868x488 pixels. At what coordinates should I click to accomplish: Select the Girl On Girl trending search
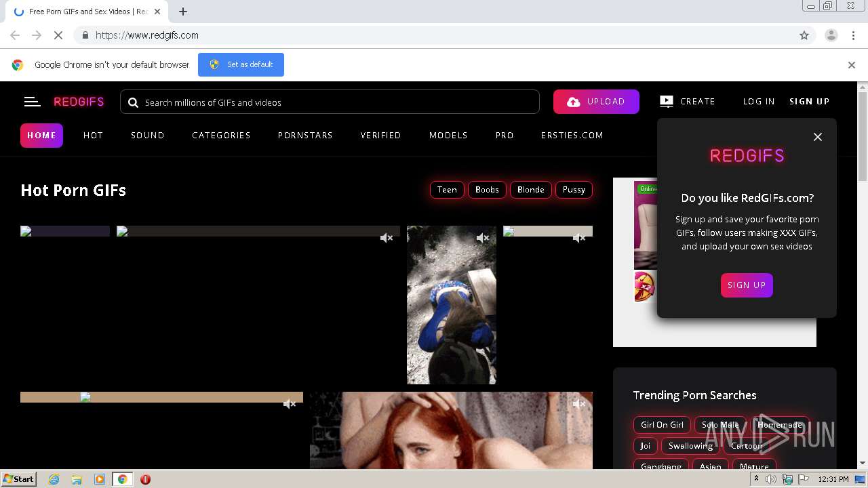(x=662, y=425)
